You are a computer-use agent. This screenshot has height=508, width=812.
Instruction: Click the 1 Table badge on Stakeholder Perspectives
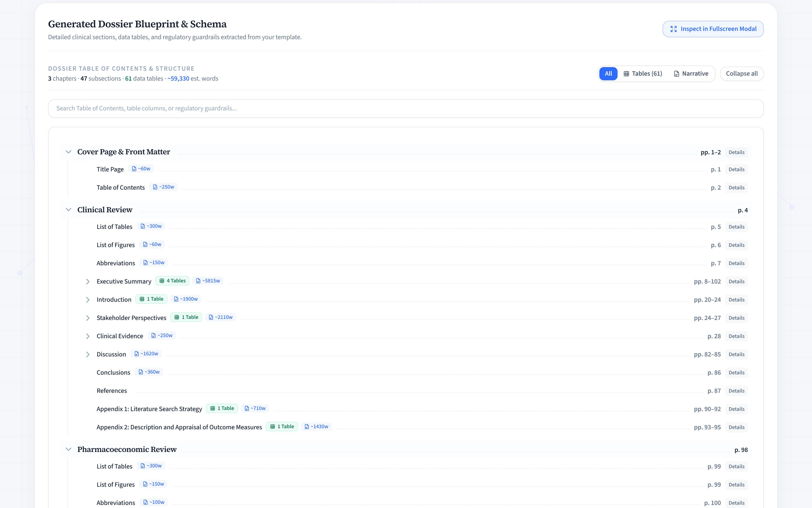186,317
